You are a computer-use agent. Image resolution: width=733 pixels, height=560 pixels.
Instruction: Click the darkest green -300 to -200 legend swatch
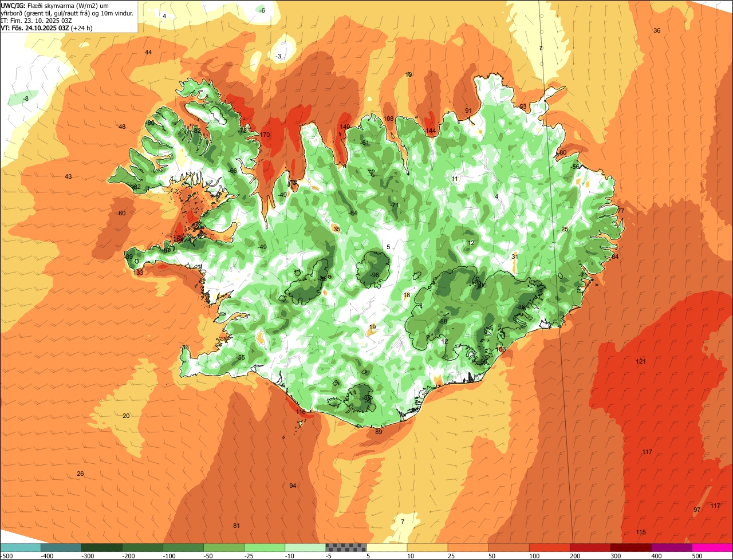(102, 547)
